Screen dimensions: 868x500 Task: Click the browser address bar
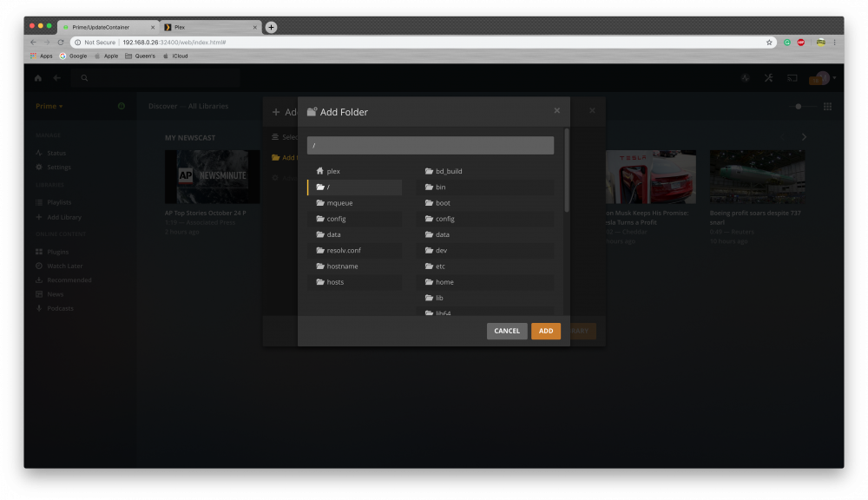(422, 42)
